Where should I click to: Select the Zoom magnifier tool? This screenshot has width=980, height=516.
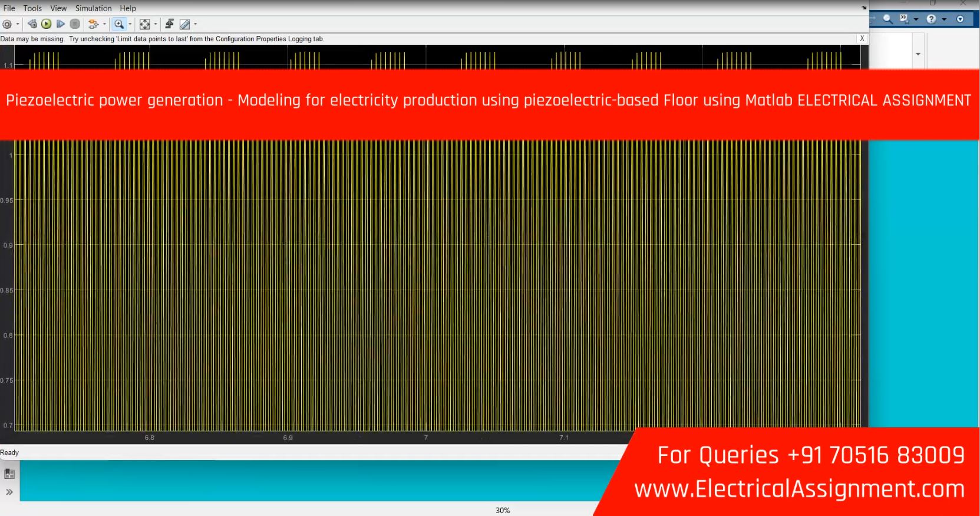(x=119, y=24)
